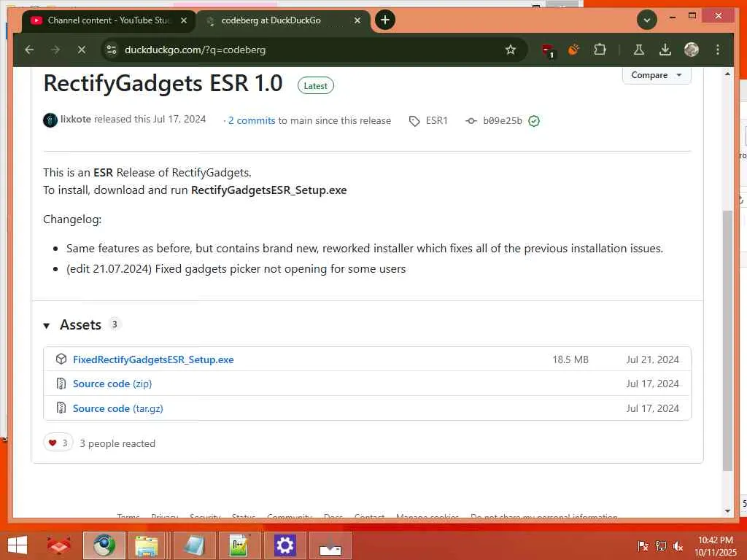Click the page vertical scrollbar thumb

click(x=727, y=341)
